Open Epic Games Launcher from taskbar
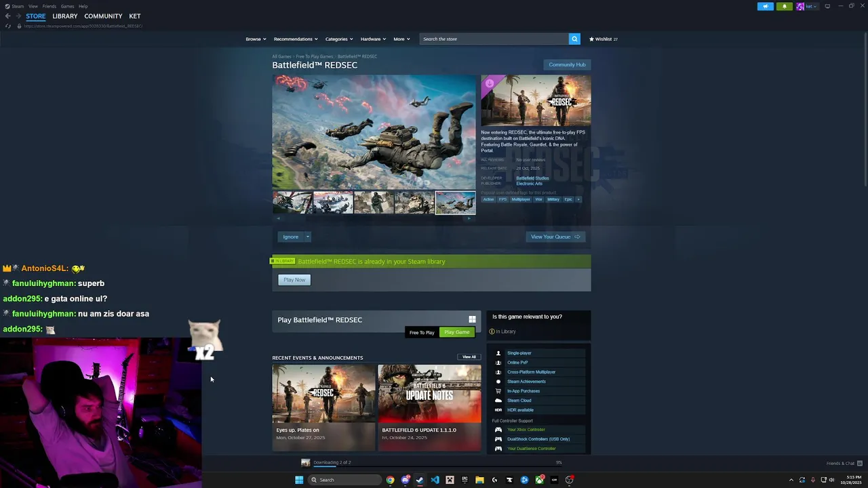 pyautogui.click(x=465, y=480)
